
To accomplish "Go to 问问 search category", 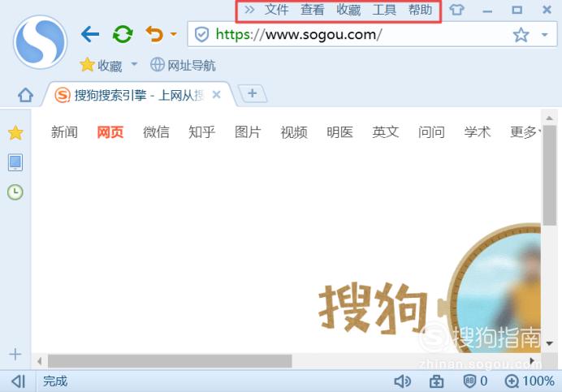I will tap(431, 132).
